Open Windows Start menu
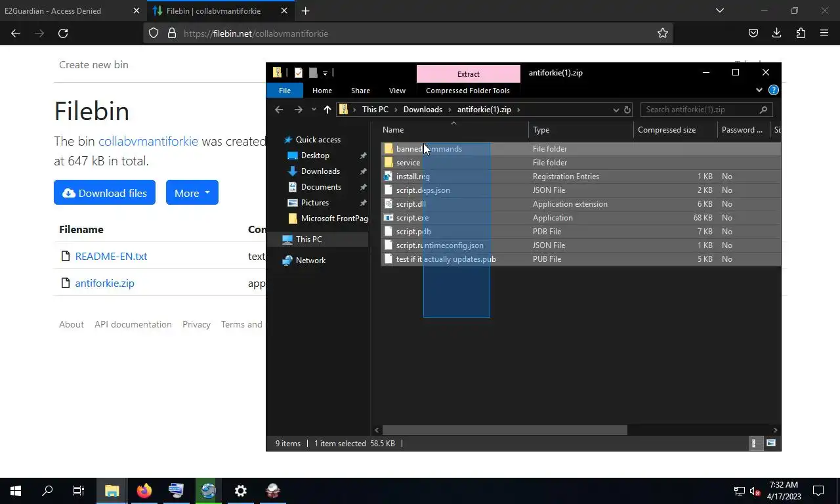 pos(16,491)
